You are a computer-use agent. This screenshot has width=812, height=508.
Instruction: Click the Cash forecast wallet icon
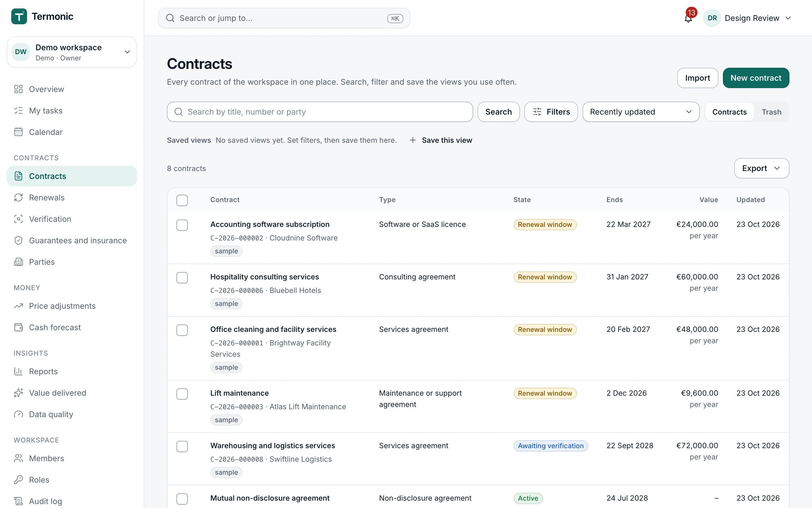click(x=18, y=328)
